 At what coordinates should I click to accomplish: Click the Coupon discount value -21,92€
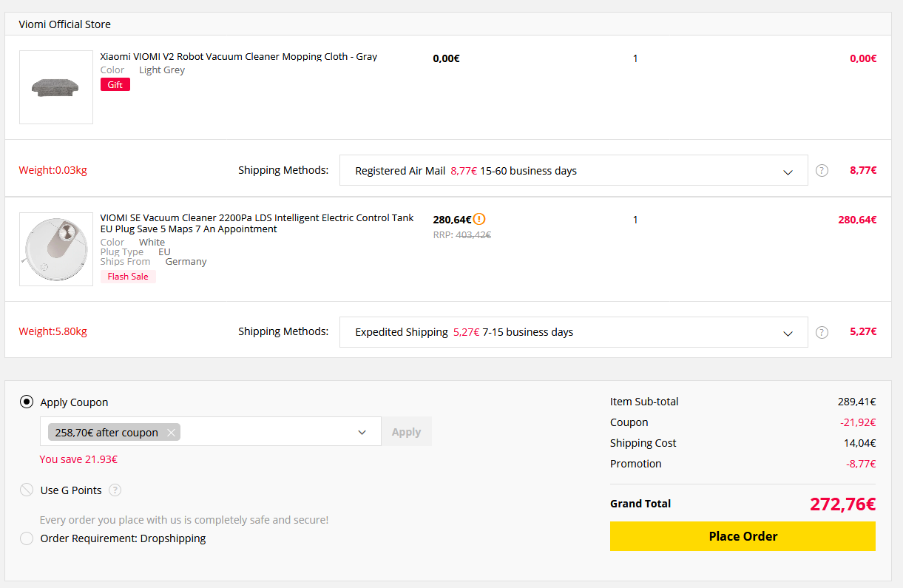[858, 422]
